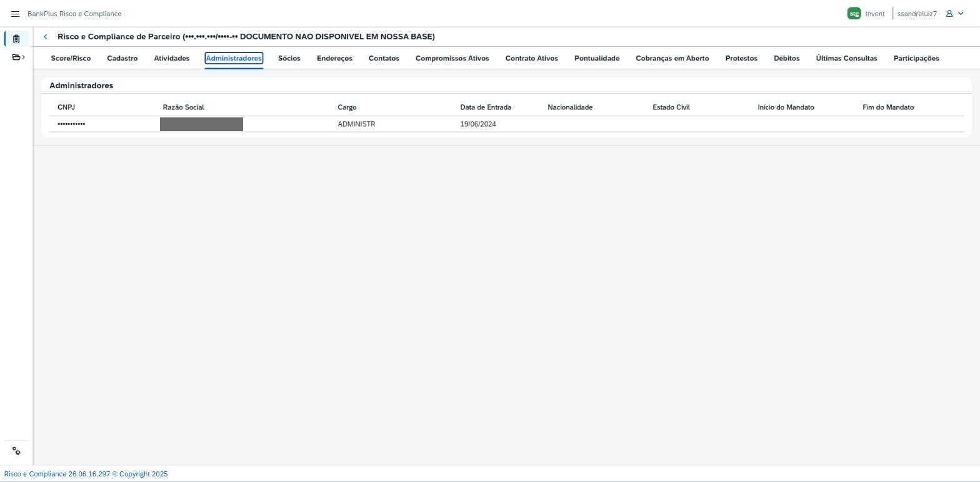The height and width of the screenshot is (482, 980).
Task: Click the CNPJ column header
Action: point(66,107)
